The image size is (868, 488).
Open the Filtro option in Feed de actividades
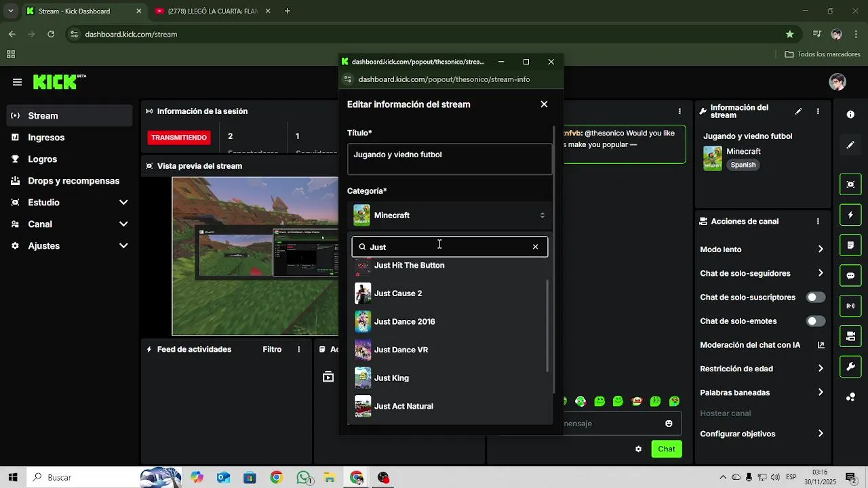(x=272, y=350)
